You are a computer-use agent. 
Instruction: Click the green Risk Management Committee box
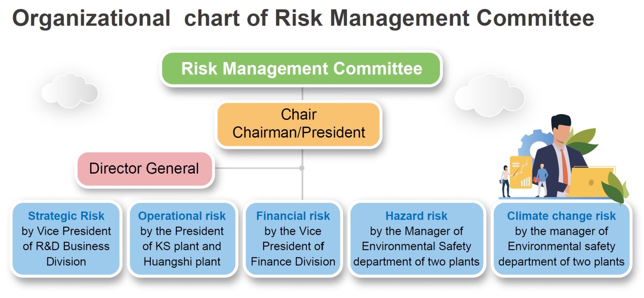click(x=301, y=69)
